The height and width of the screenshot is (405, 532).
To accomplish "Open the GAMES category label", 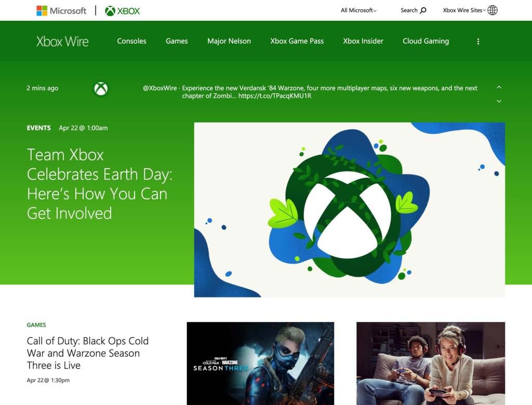I will pyautogui.click(x=36, y=325).
